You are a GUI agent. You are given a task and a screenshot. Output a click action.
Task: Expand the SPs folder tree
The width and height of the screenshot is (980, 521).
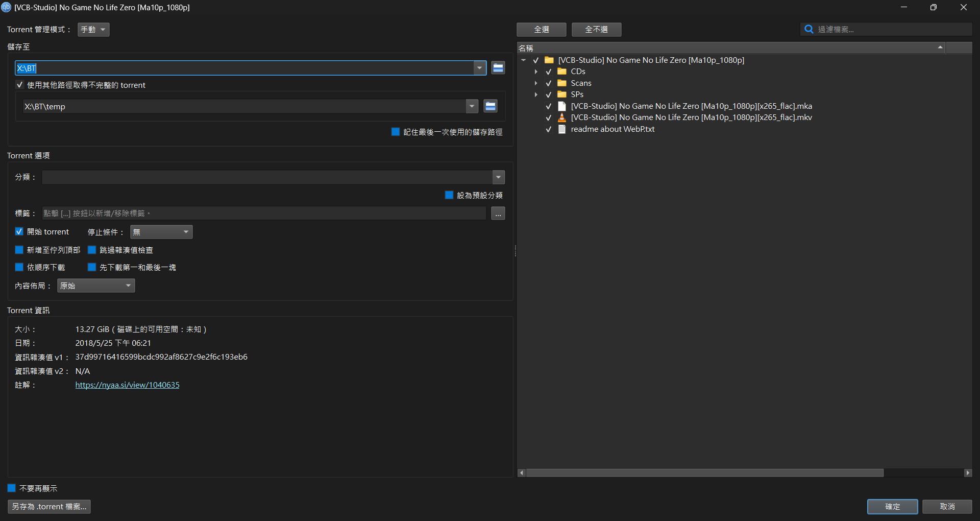[x=536, y=94]
